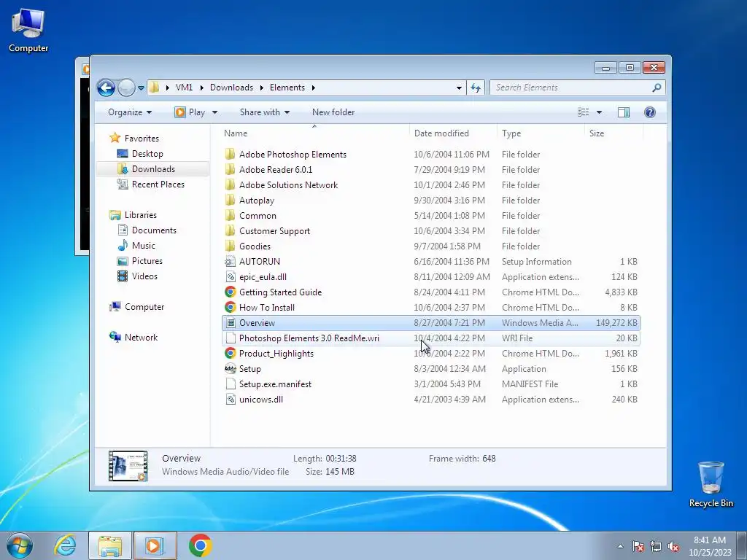Viewport: 747px width, 560px height.
Task: Select the Common folder icon
Action: pos(230,216)
